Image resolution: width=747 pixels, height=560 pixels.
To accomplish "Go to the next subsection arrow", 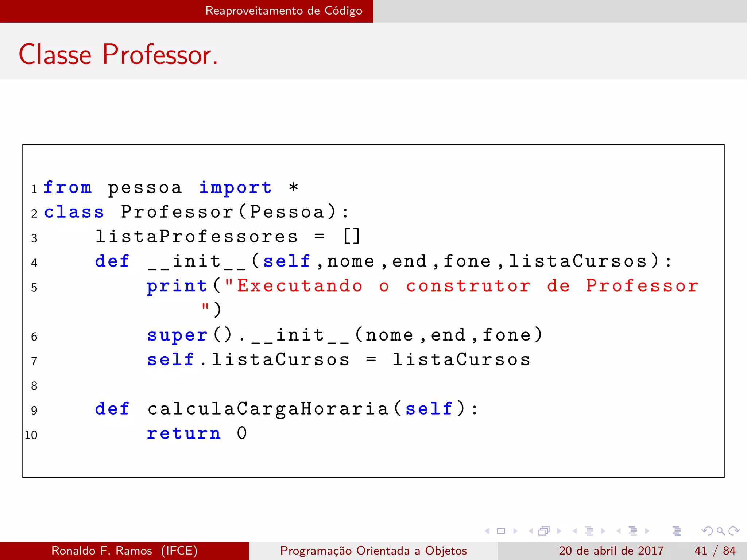I will point(603,531).
